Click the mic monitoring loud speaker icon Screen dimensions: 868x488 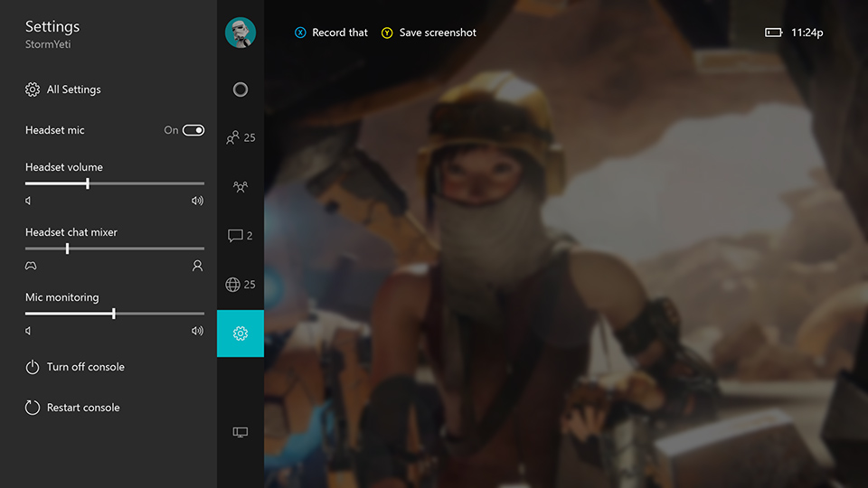(198, 331)
